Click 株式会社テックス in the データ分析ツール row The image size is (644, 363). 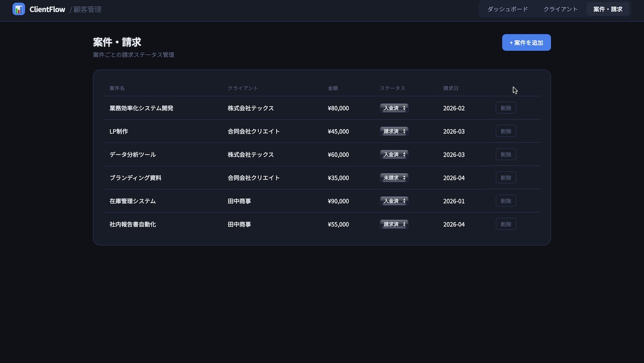pos(251,155)
